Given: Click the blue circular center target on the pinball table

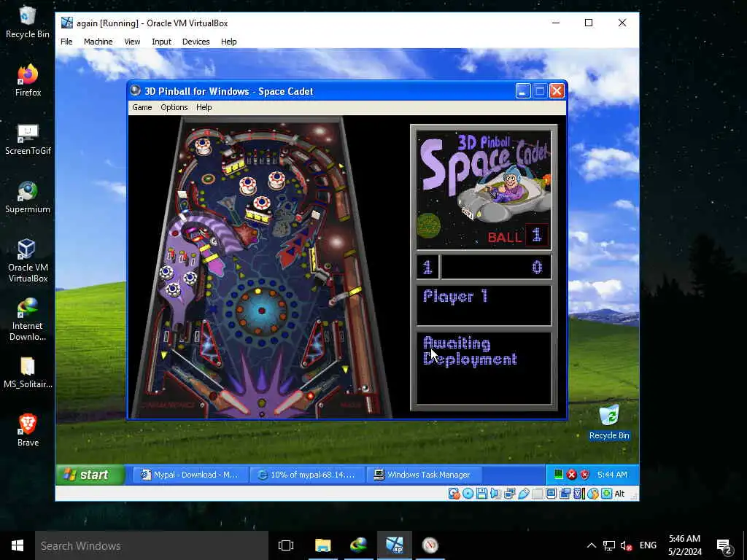Looking at the screenshot, I should [261, 311].
